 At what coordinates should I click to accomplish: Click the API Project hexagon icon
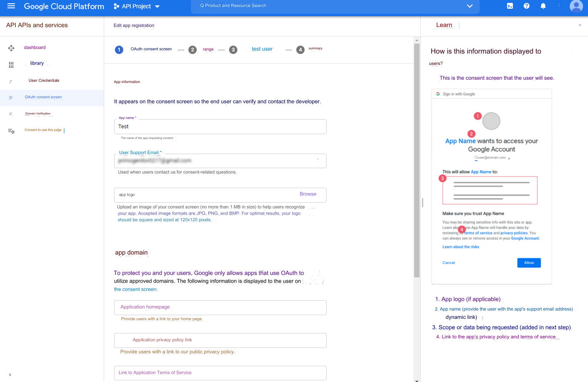point(116,6)
